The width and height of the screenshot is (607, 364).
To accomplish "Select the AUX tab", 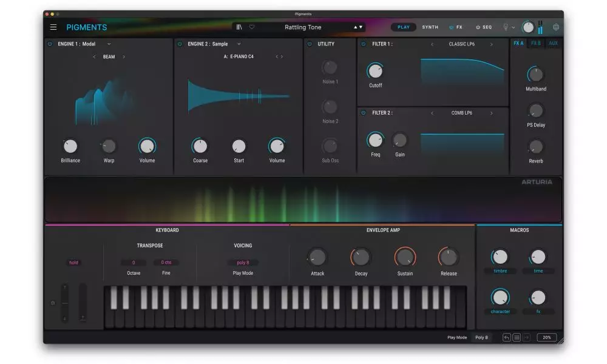I will click(553, 43).
